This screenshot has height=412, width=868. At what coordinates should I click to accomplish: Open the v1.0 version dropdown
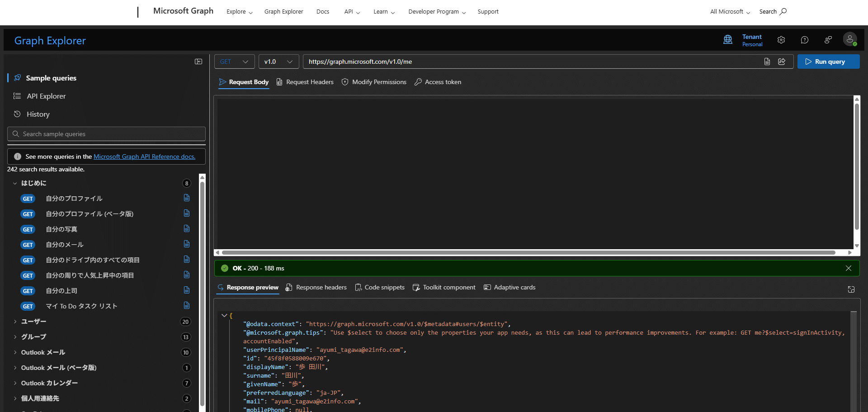(278, 62)
